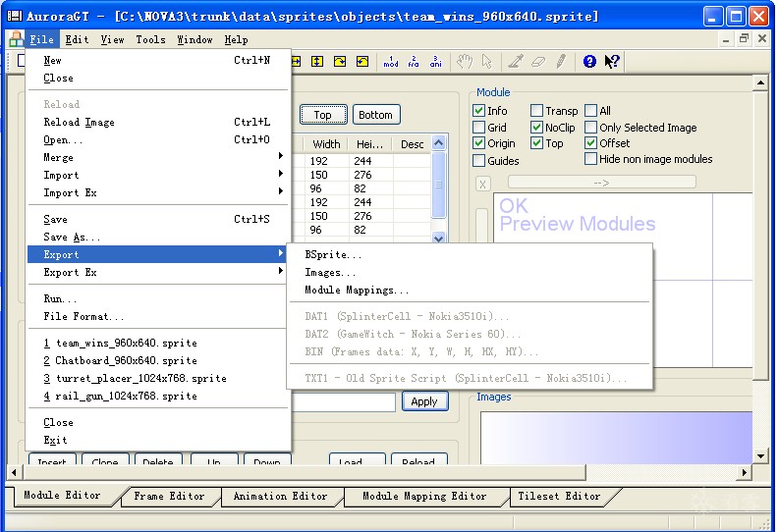Select the eraser tool
This screenshot has width=778, height=532.
click(538, 62)
